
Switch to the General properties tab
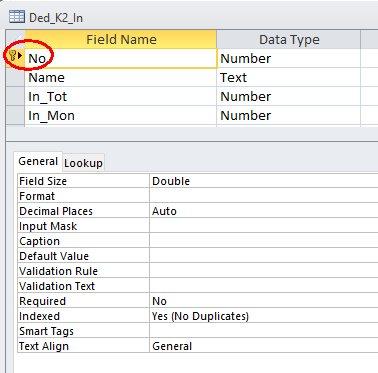pos(38,161)
